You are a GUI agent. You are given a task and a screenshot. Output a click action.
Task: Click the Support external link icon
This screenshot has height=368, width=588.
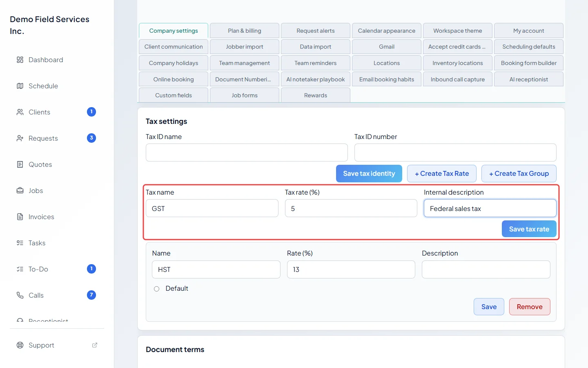click(95, 345)
